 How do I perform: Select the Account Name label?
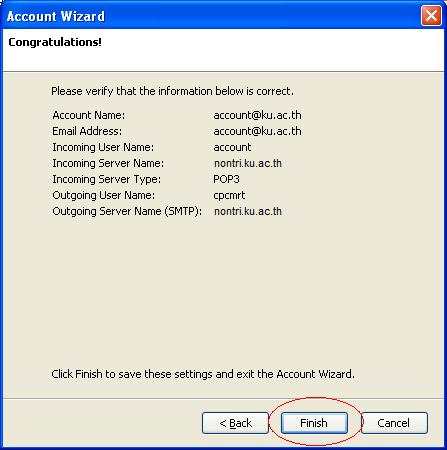[89, 115]
